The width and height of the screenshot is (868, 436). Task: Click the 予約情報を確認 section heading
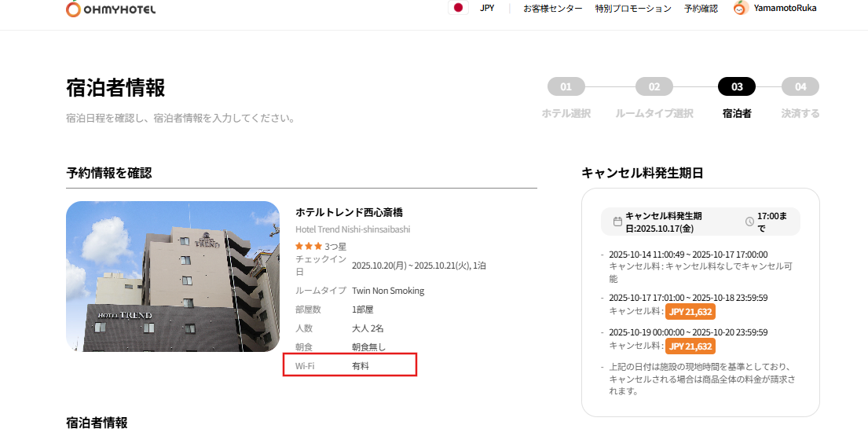[x=109, y=173]
